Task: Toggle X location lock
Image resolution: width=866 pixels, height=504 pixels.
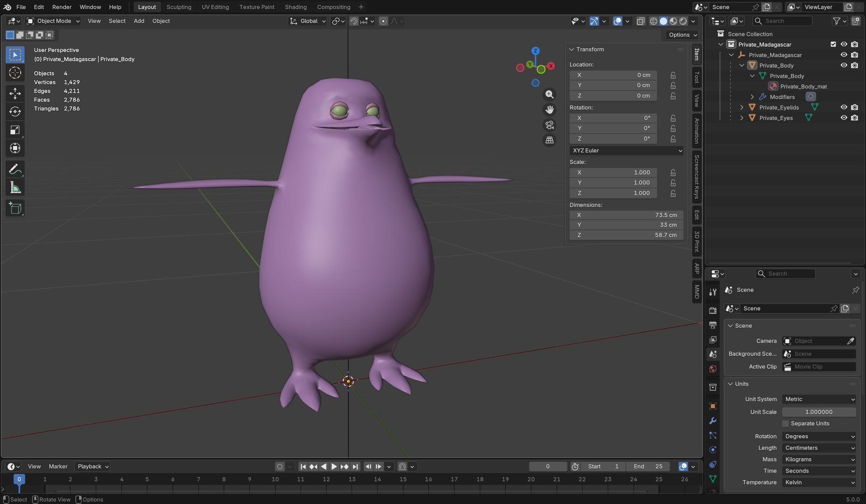Action: [673, 75]
